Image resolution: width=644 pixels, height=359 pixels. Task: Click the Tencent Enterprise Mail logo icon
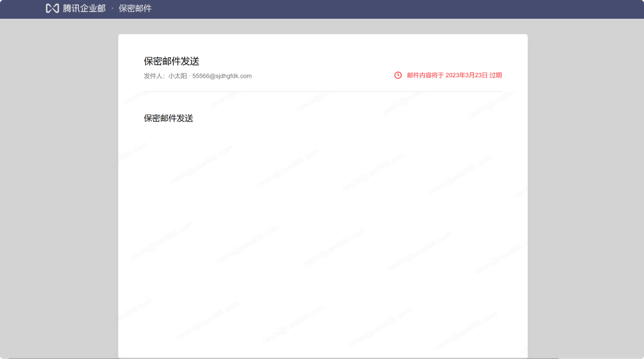52,8
